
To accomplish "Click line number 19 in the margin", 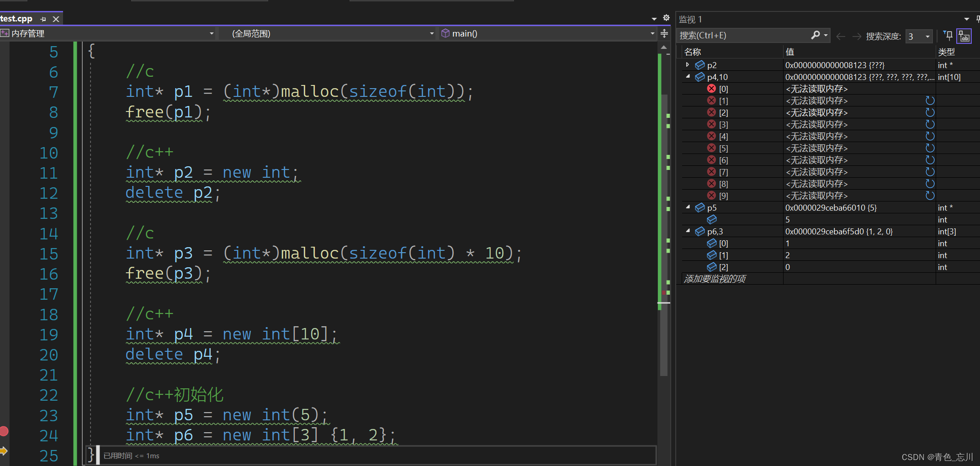I will [48, 334].
